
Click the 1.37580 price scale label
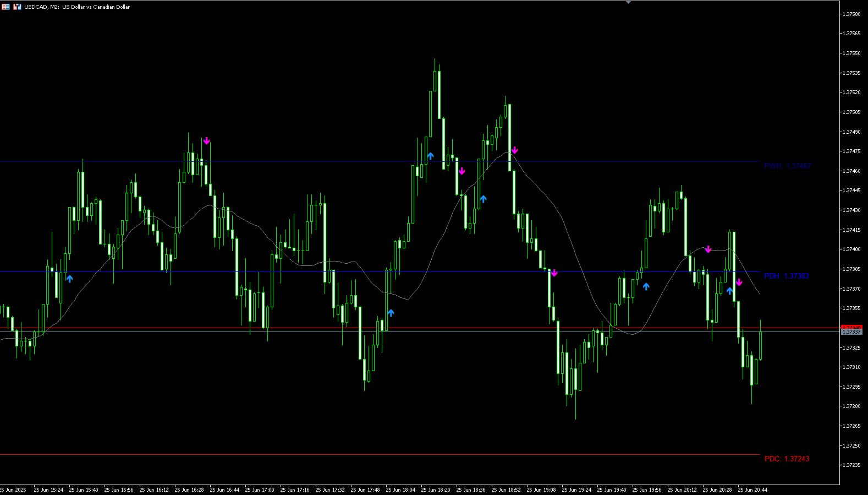click(851, 14)
